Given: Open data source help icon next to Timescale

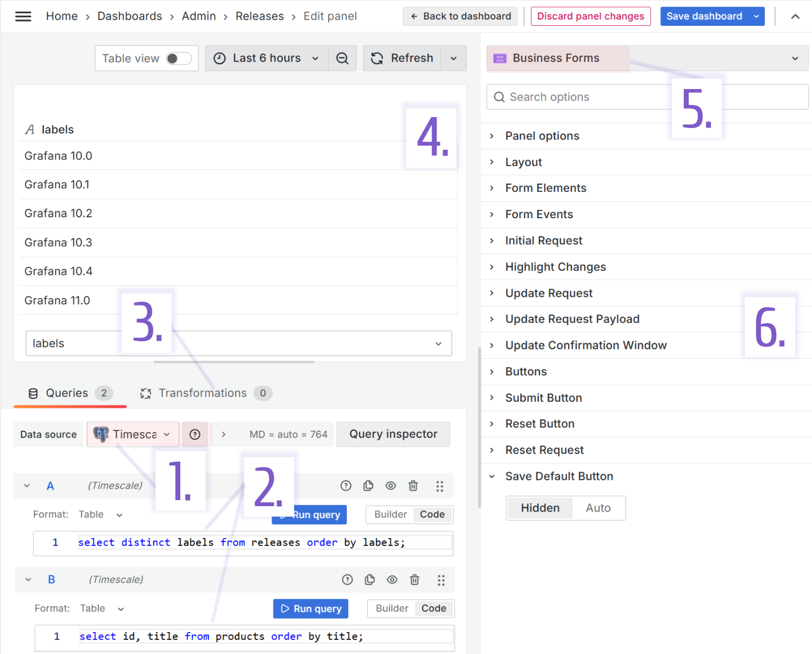Looking at the screenshot, I should (195, 435).
